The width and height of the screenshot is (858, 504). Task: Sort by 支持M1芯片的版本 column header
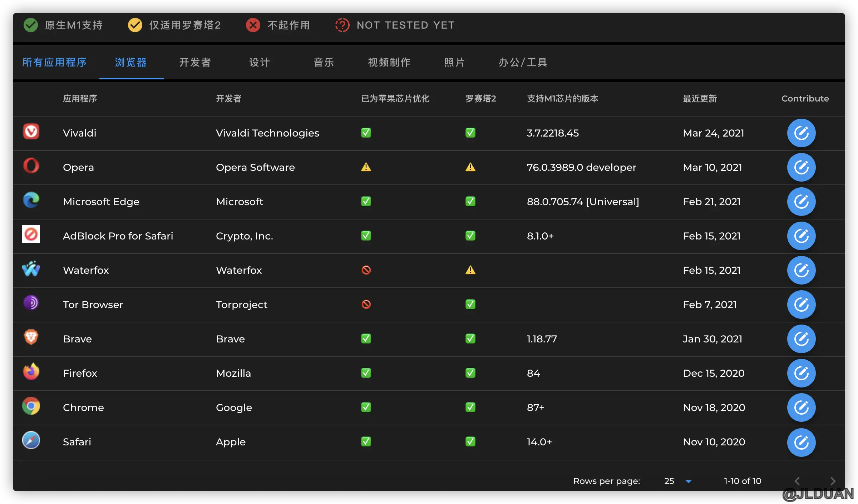(x=562, y=99)
